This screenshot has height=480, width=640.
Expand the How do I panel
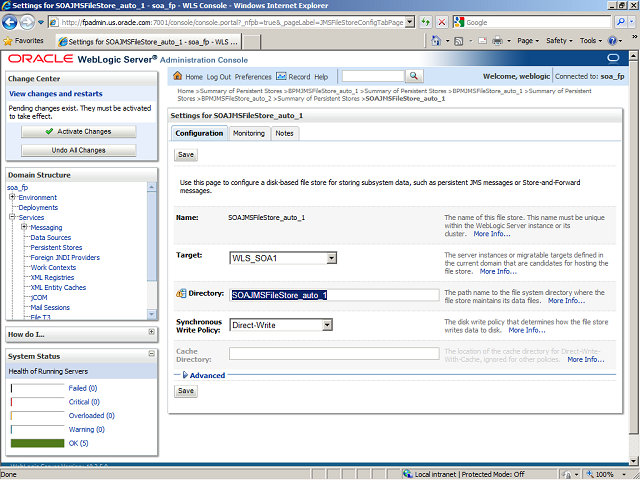pyautogui.click(x=151, y=332)
